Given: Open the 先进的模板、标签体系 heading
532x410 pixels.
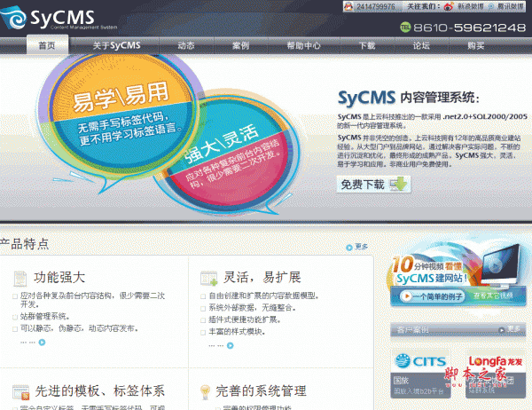Looking at the screenshot, I should click(100, 391).
